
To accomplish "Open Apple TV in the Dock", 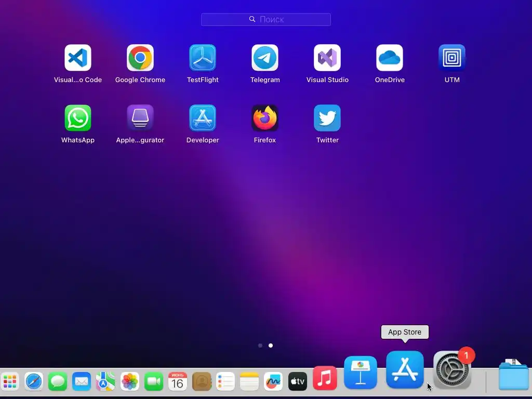I will click(x=298, y=381).
